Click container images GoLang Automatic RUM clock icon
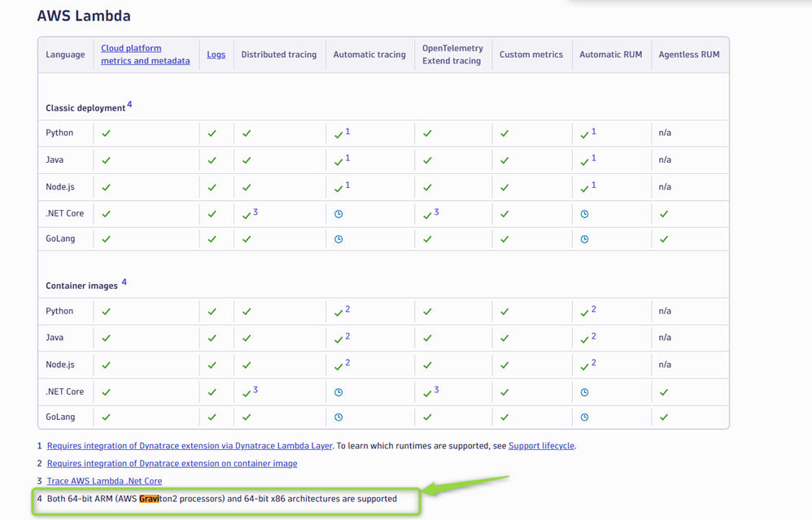812x520 pixels. click(x=584, y=417)
